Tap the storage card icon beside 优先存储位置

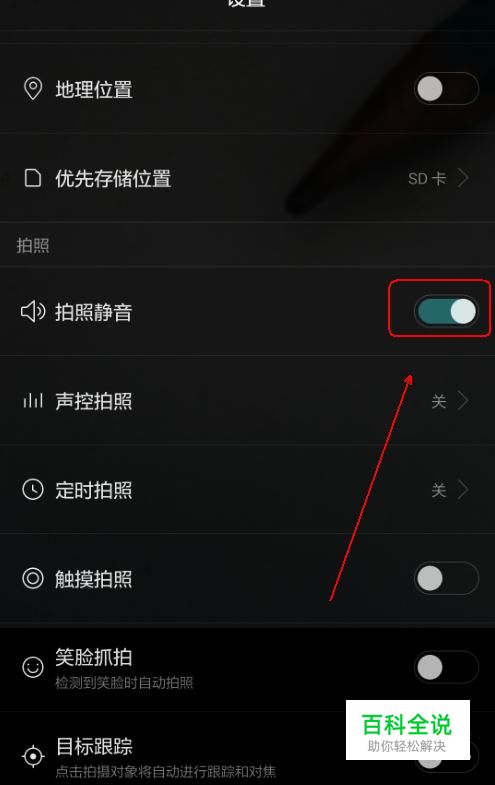33,178
